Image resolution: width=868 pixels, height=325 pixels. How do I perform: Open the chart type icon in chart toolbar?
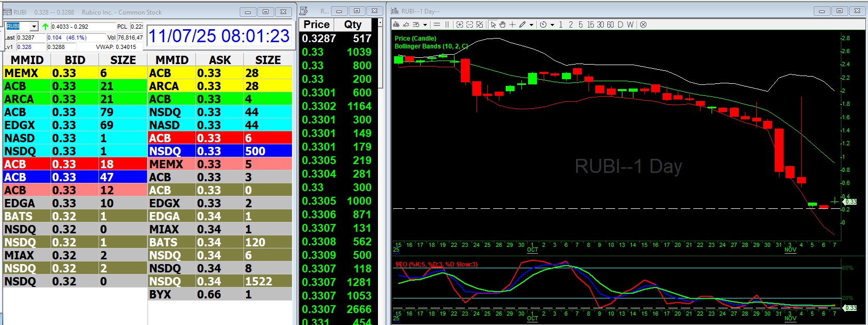click(x=397, y=24)
